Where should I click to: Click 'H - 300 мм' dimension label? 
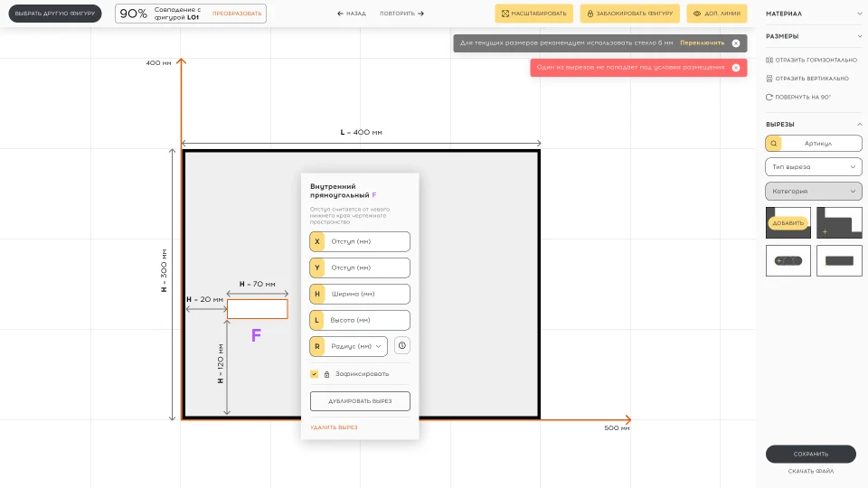pyautogui.click(x=164, y=270)
